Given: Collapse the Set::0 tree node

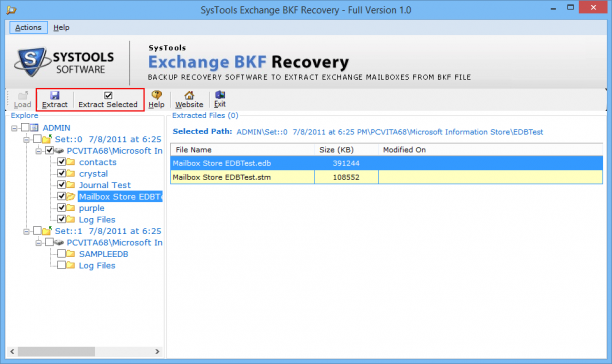Looking at the screenshot, I should [26, 140].
